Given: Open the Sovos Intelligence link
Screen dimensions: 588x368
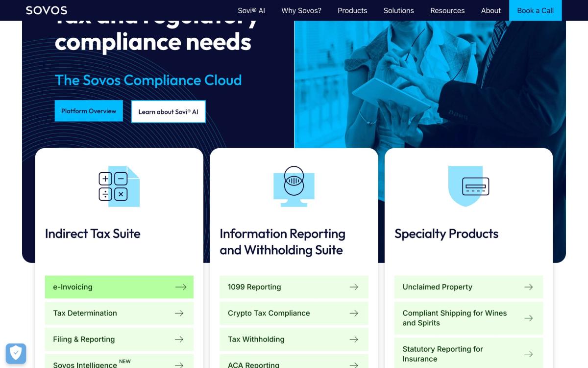Looking at the screenshot, I should click(x=119, y=361).
